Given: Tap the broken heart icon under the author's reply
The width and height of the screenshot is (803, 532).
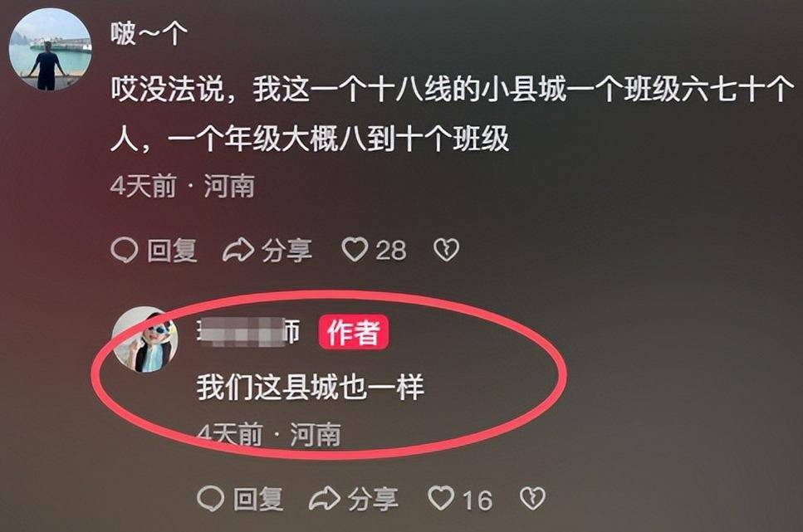Looking at the screenshot, I should coord(532,498).
